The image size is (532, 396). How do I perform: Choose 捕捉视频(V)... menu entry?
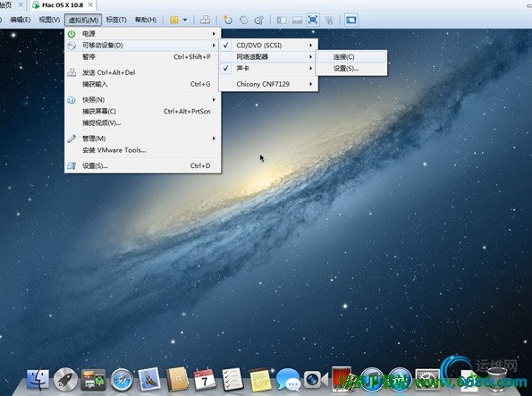tap(143, 122)
